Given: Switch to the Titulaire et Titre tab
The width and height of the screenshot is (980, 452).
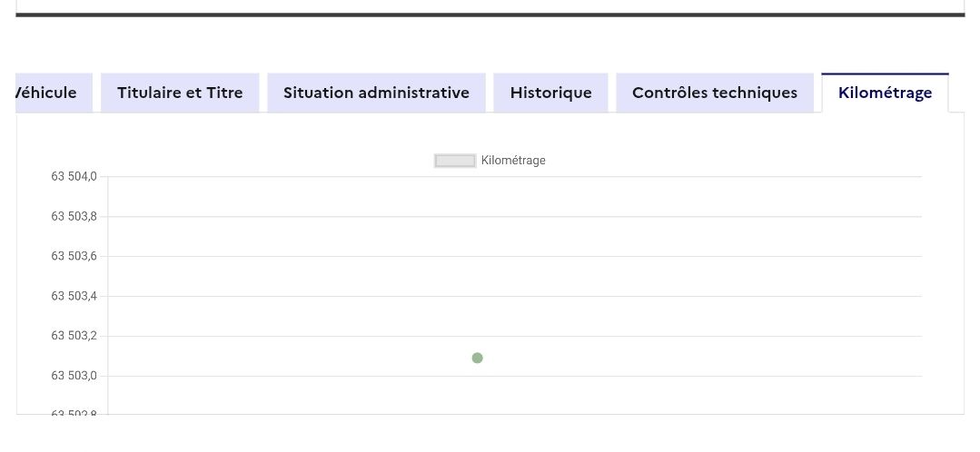Looking at the screenshot, I should point(180,93).
